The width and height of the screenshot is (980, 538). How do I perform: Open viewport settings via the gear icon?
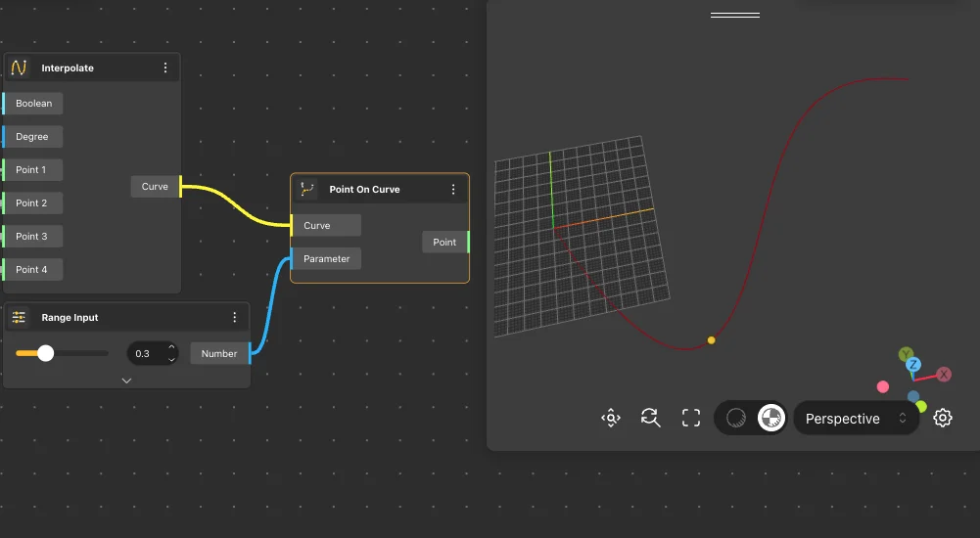pos(943,419)
